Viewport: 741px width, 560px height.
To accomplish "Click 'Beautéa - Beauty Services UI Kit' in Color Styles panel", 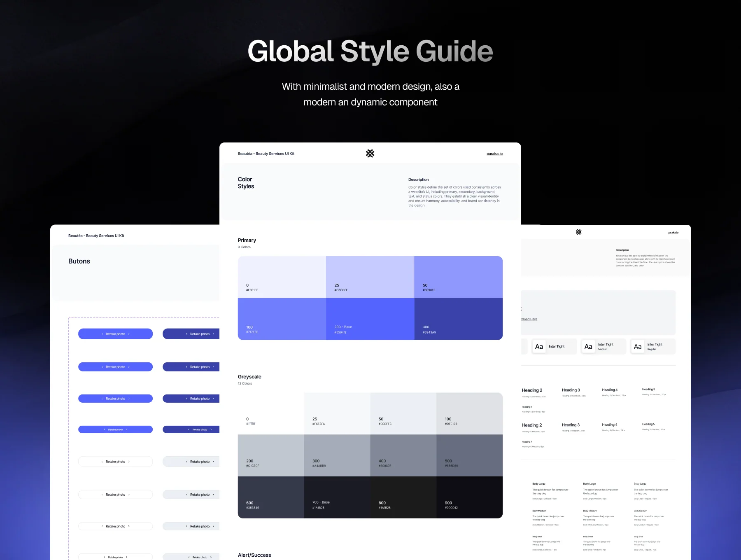I will (x=266, y=154).
